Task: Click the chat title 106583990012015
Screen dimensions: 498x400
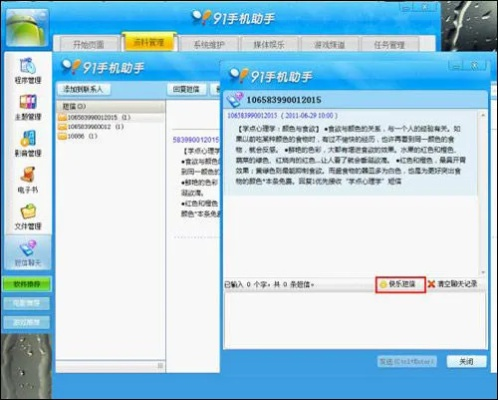Action: point(284,100)
